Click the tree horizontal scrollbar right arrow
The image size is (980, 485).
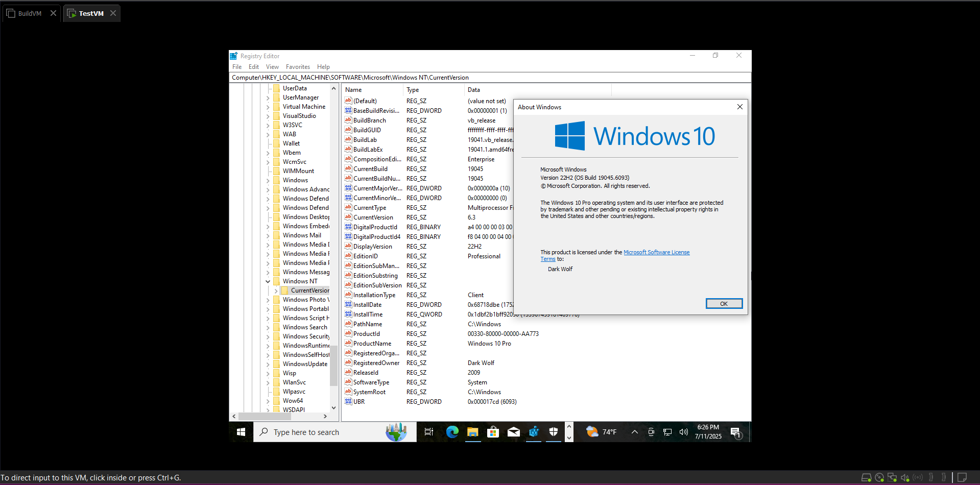[x=325, y=416]
